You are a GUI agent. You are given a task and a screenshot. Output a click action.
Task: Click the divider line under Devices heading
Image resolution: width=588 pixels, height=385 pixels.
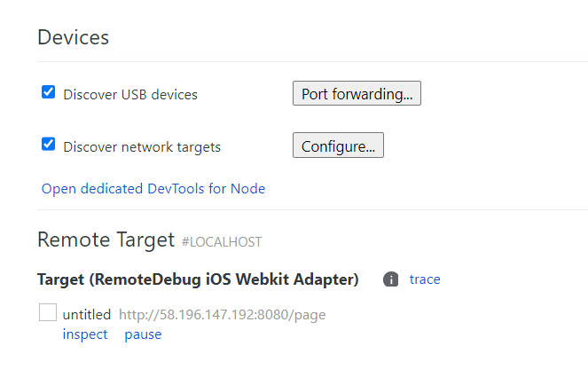312,61
